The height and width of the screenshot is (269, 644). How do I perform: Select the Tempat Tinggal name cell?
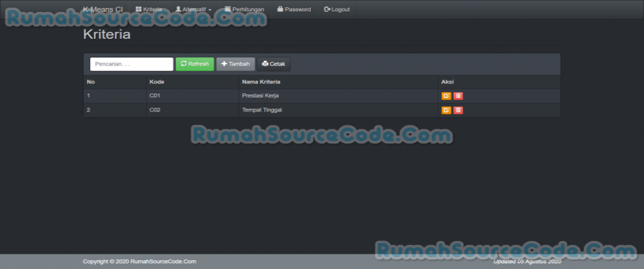[x=339, y=110]
